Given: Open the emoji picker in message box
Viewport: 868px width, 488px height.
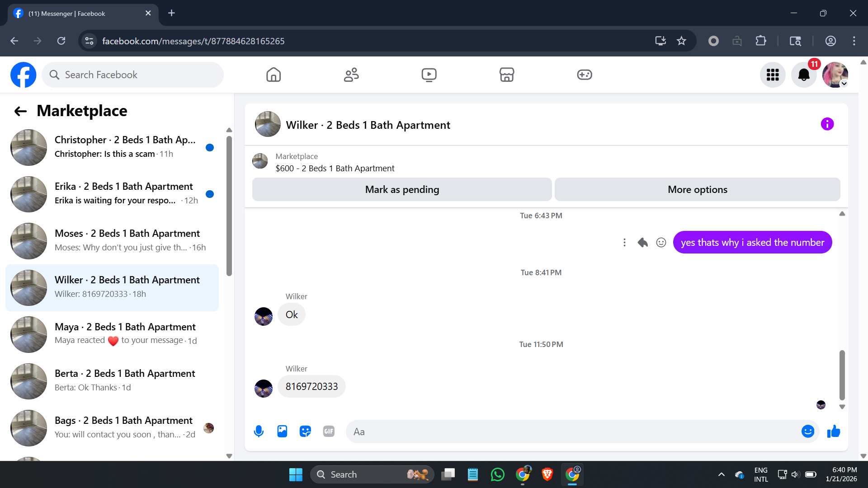Looking at the screenshot, I should tap(807, 432).
